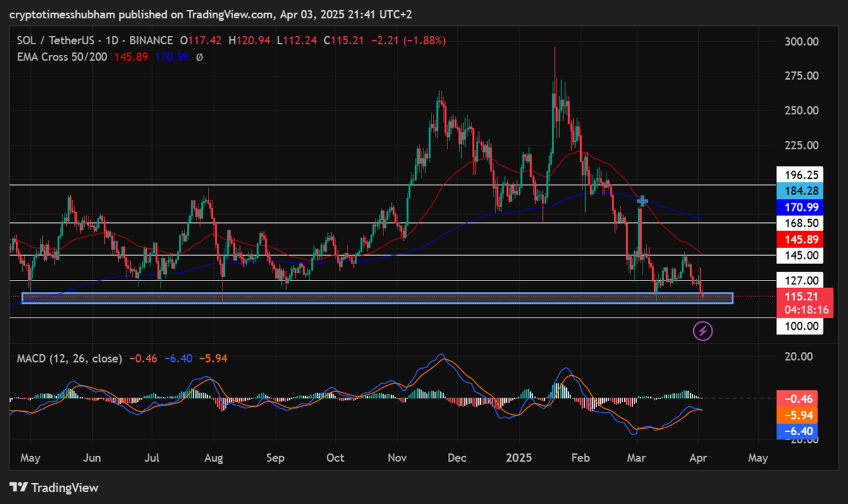This screenshot has width=848, height=504.
Task: Click the 100.00 horizontal line price label
Action: pyautogui.click(x=799, y=327)
